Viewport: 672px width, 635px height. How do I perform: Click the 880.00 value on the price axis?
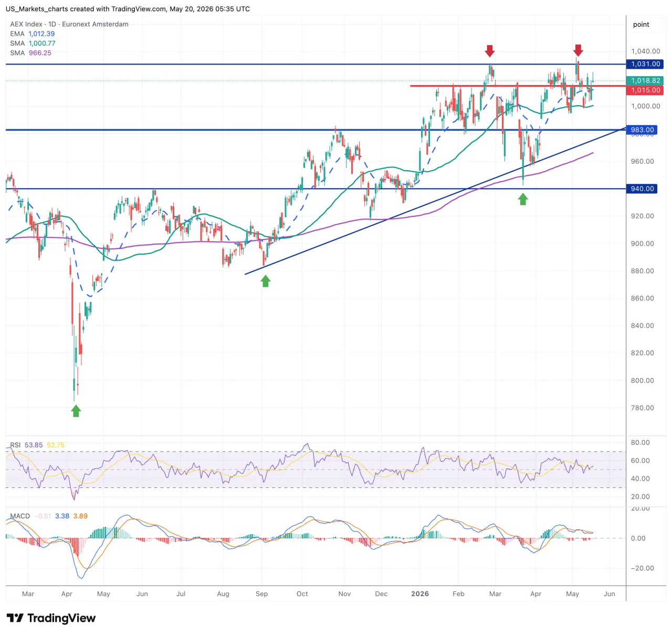642,271
